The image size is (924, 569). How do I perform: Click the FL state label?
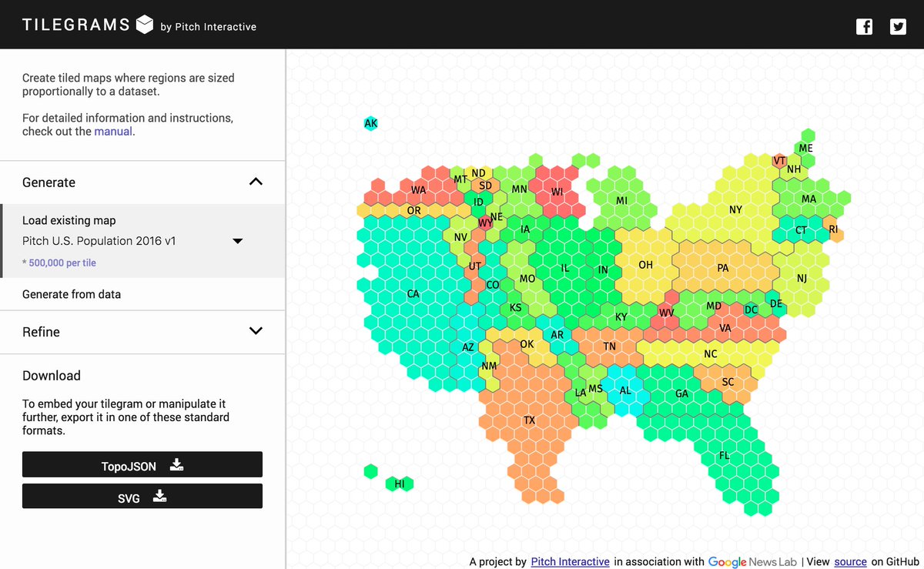[x=724, y=456]
